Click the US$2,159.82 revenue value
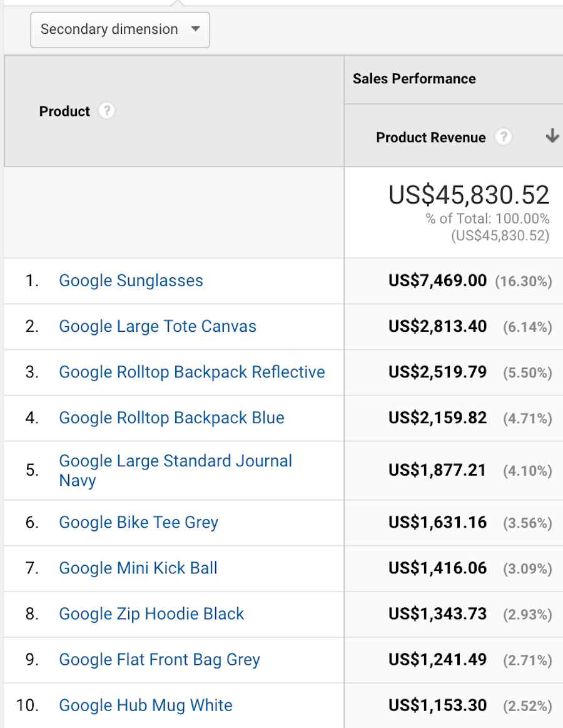Viewport: 563px width, 728px height. pos(437,418)
